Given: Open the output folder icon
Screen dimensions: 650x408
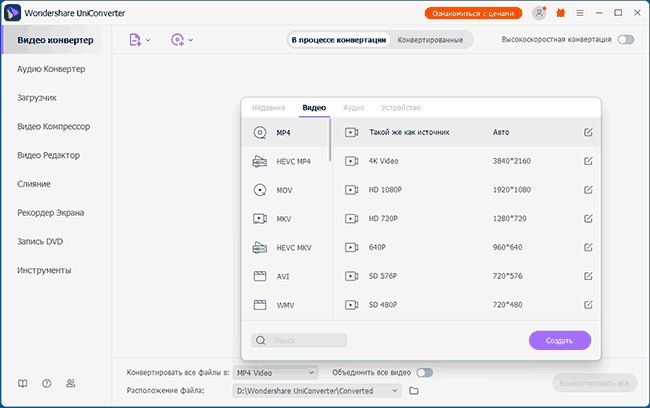Looking at the screenshot, I should (x=414, y=391).
